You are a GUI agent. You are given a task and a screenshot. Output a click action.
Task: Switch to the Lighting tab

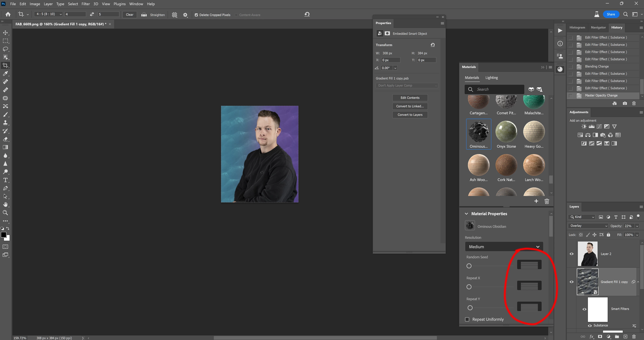tap(491, 78)
